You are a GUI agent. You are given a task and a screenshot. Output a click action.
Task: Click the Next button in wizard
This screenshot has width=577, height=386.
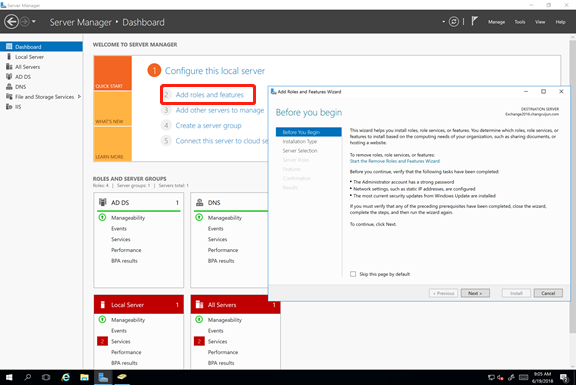(475, 293)
